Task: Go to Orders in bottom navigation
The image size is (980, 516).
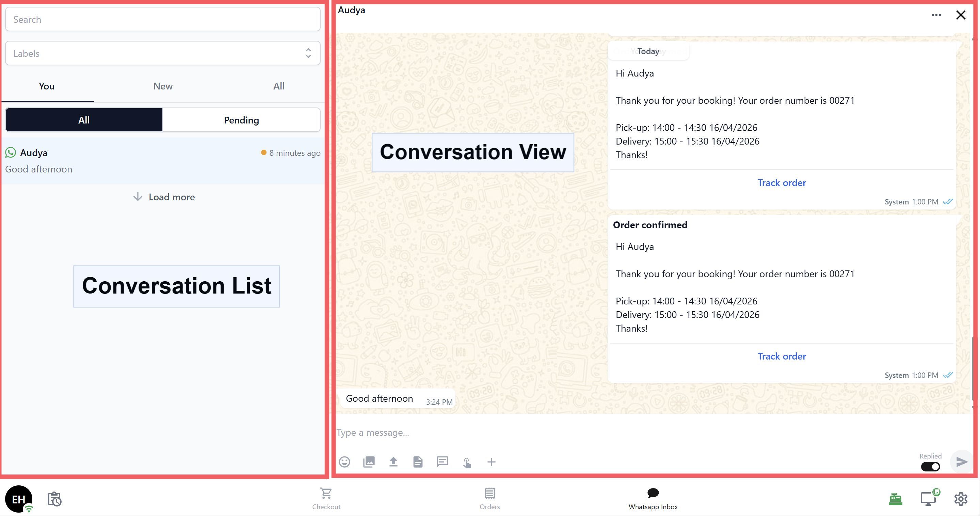Action: click(x=489, y=498)
